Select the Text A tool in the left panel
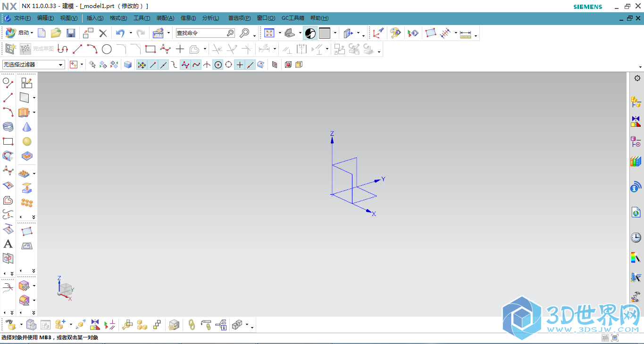 click(x=8, y=244)
